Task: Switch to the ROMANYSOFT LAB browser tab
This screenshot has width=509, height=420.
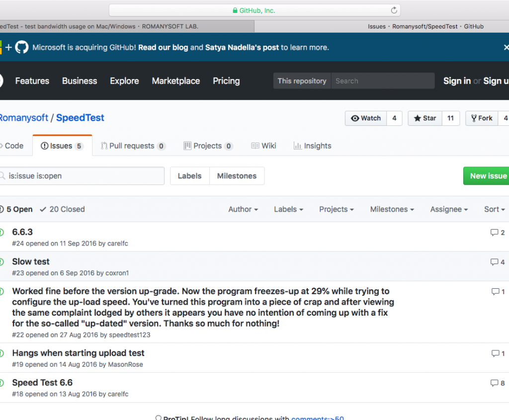Action: tap(127, 26)
